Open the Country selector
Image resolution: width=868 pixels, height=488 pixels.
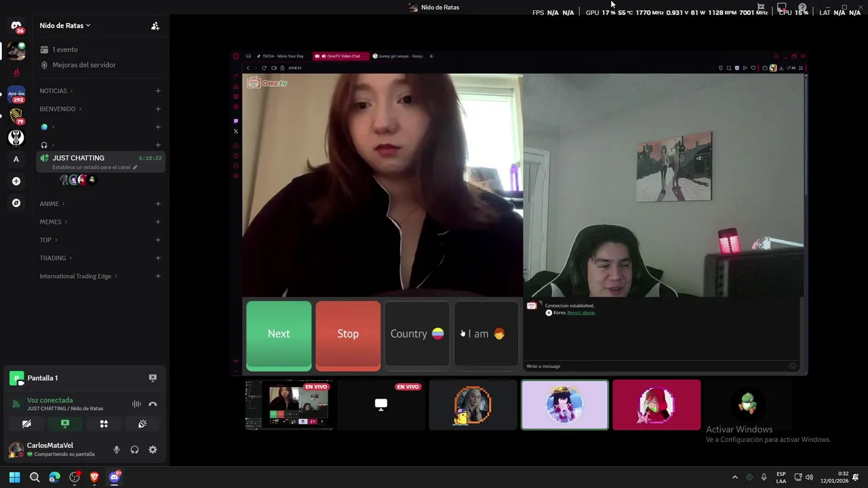tap(417, 334)
